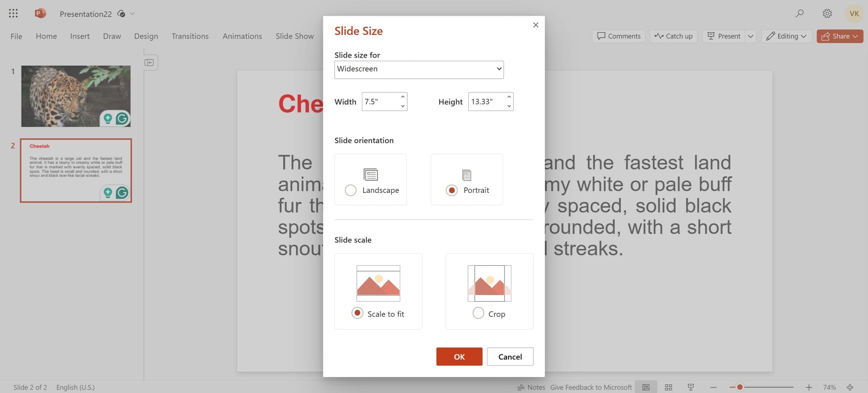The image size is (868, 393).
Task: Open the settings gear icon
Action: tap(827, 14)
